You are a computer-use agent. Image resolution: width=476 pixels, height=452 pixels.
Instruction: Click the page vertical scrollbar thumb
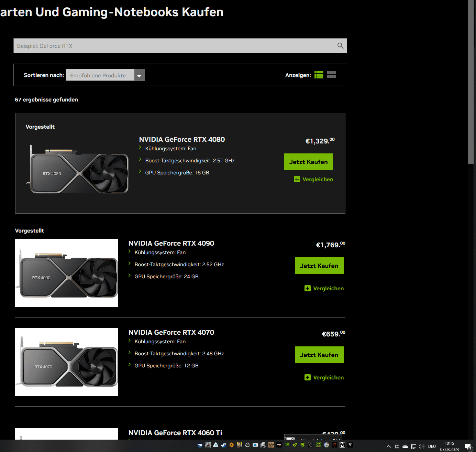(x=471, y=82)
